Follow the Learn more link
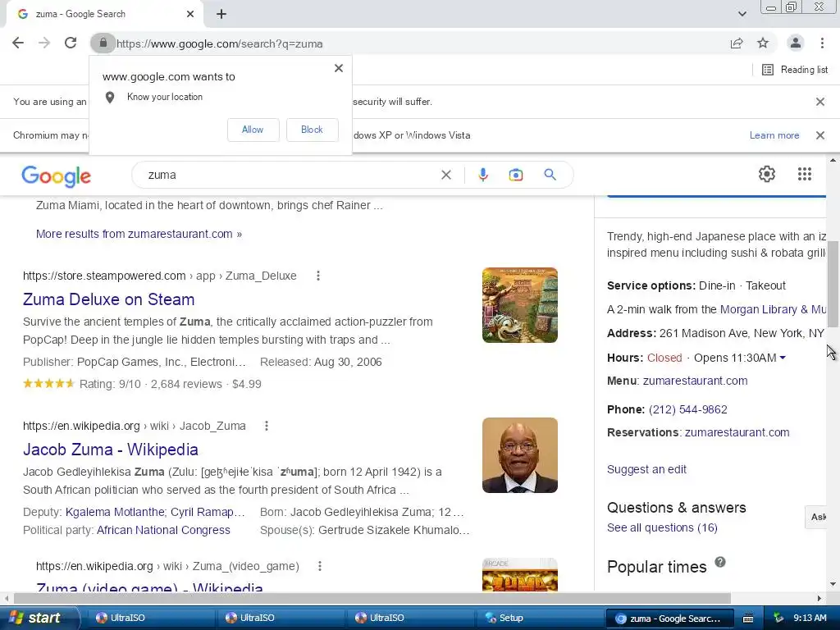The width and height of the screenshot is (840, 630). 774,135
